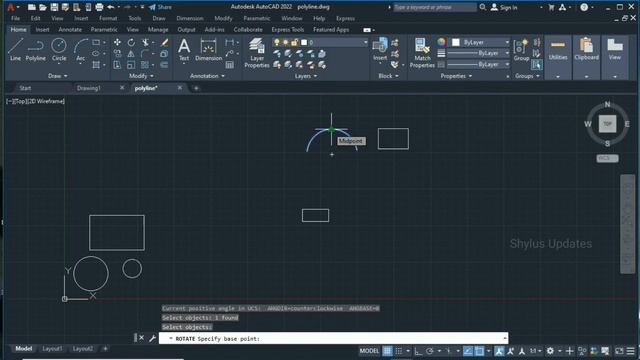Switch to the Manage ribbon tab

(158, 30)
